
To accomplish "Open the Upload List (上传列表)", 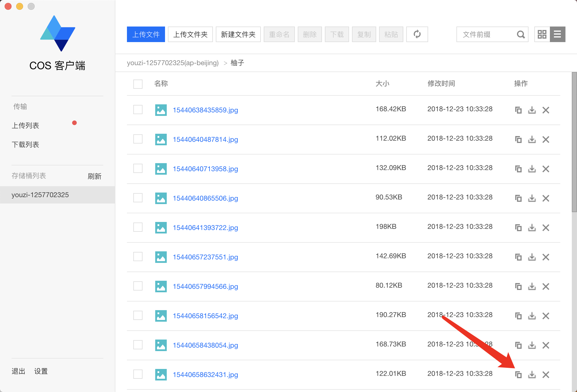I will 25,126.
